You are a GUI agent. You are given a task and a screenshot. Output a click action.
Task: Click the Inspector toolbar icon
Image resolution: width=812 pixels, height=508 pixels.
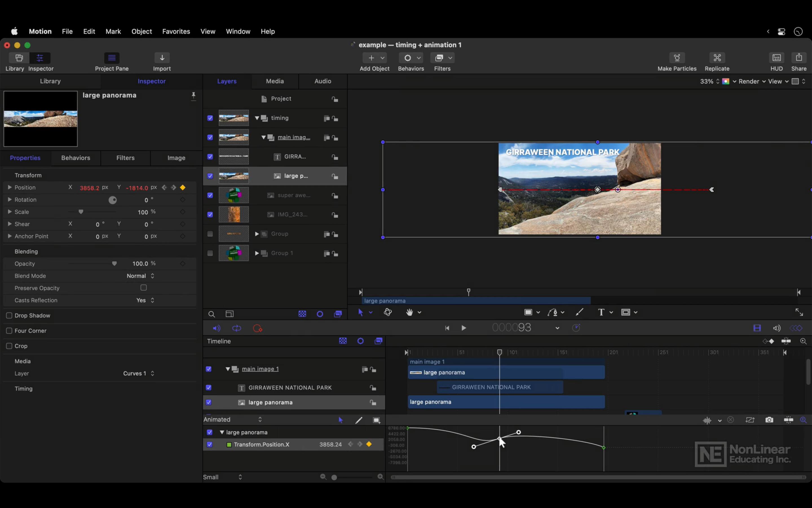[40, 58]
